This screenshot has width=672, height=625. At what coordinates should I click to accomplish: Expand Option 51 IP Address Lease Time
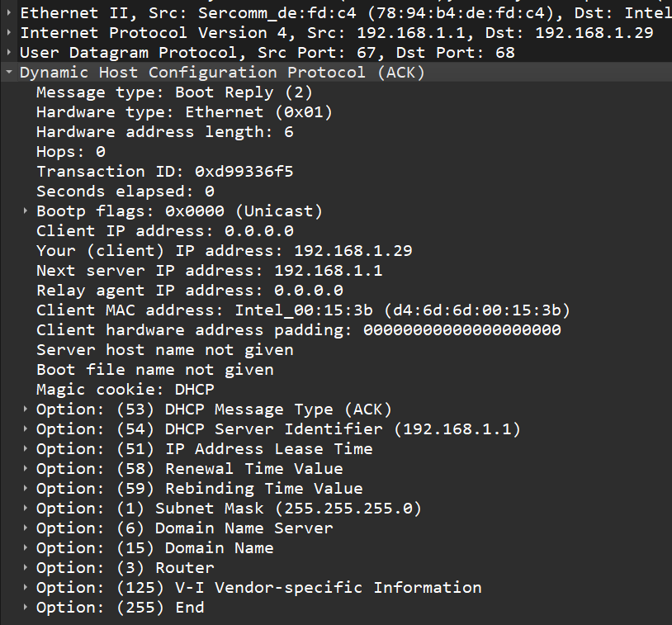click(26, 449)
